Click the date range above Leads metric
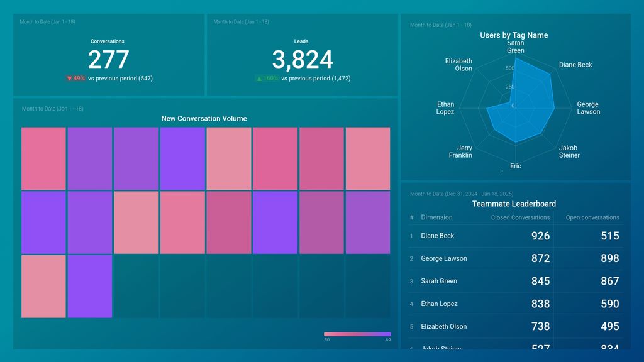Screen dimensions: 644x362 (x=241, y=22)
